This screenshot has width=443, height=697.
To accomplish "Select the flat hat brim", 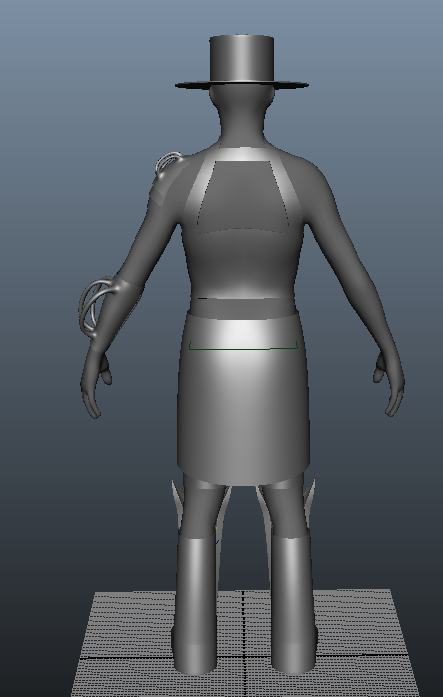I will click(241, 84).
